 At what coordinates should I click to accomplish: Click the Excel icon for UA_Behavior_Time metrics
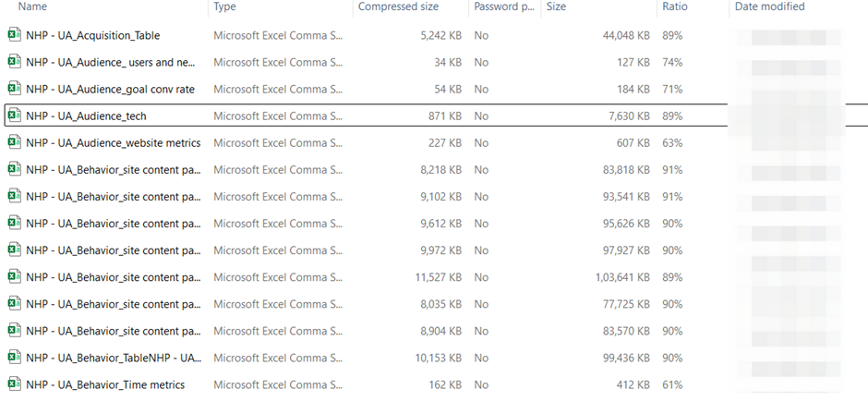(x=14, y=384)
